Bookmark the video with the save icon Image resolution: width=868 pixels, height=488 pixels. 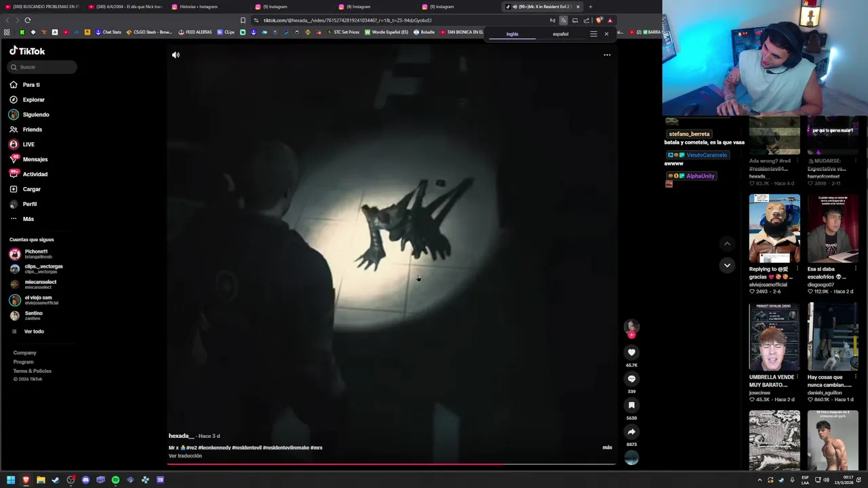coord(631,405)
